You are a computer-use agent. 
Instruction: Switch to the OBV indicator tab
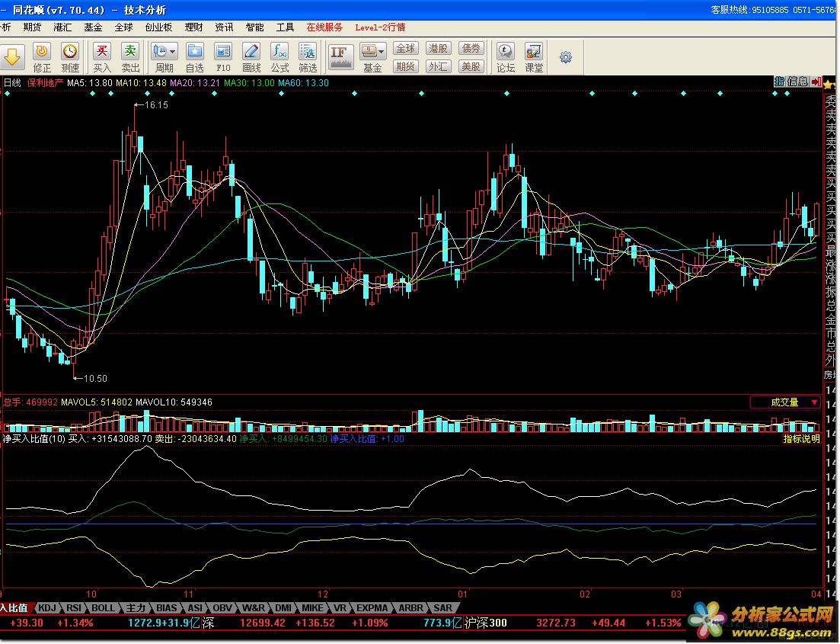point(222,608)
